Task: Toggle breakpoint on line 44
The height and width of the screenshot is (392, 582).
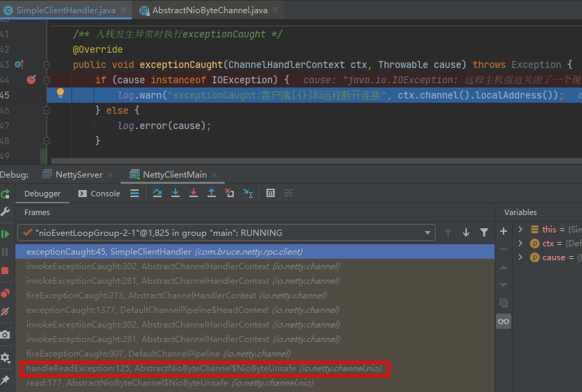Action: point(31,79)
